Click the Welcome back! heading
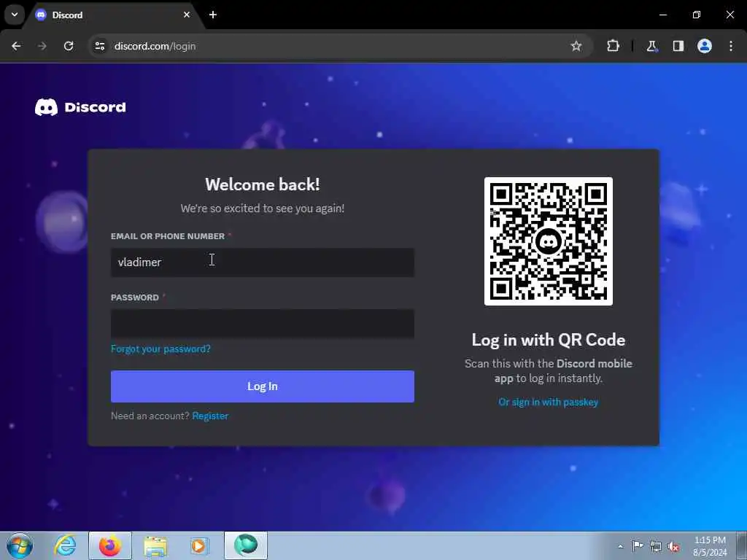 pos(263,184)
